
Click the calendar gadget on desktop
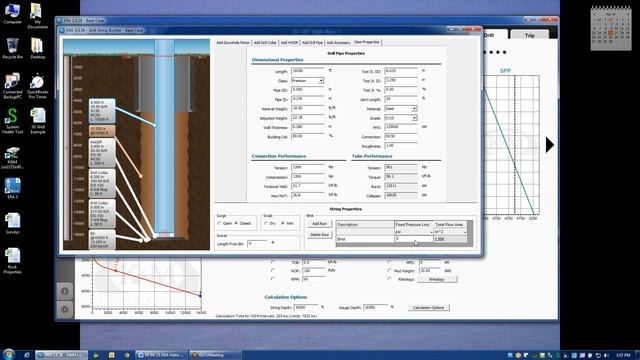611,28
